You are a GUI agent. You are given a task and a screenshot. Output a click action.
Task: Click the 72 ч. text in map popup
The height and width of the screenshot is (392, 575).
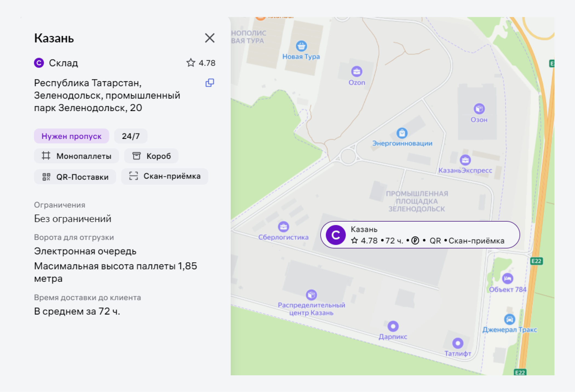[x=394, y=241]
